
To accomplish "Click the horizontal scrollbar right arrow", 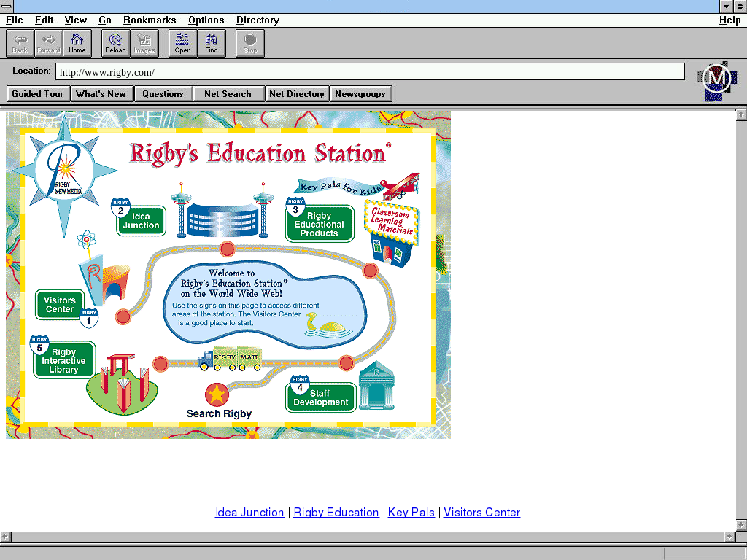I will click(x=728, y=537).
